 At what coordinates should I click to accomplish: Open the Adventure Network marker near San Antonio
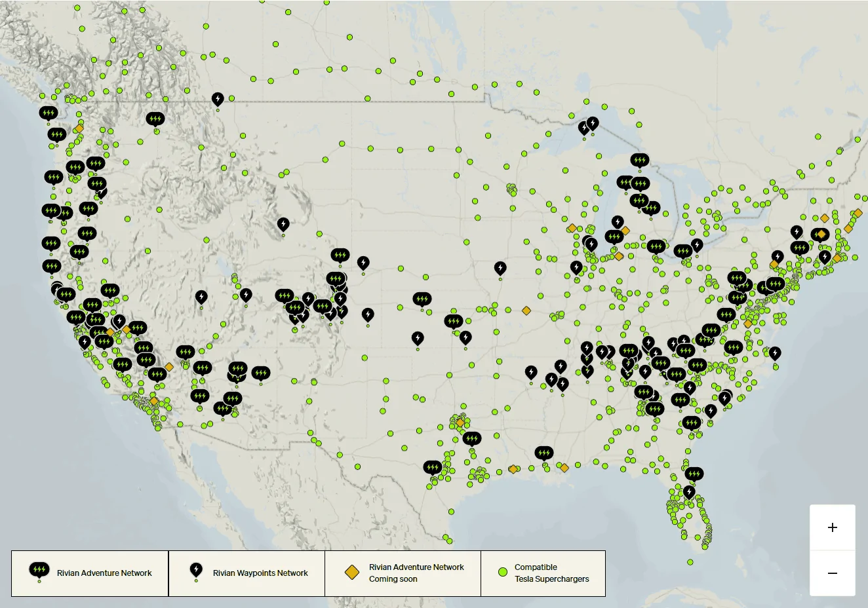click(x=432, y=468)
